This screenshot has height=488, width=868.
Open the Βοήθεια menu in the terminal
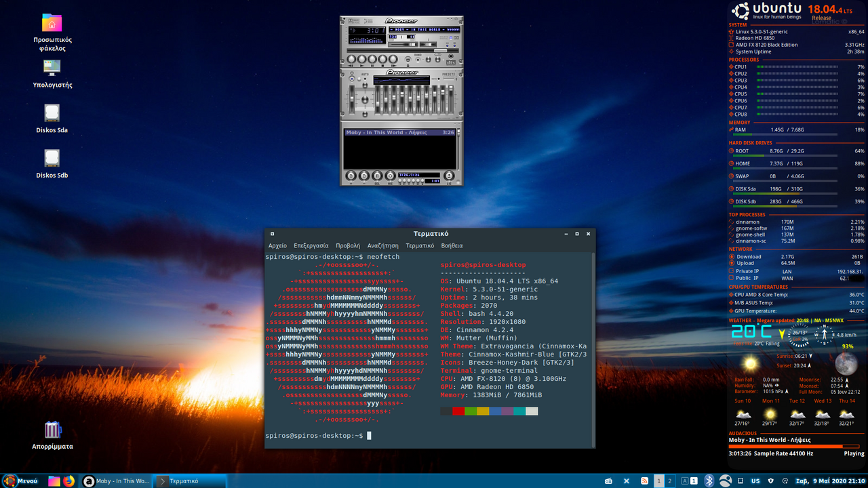(452, 245)
